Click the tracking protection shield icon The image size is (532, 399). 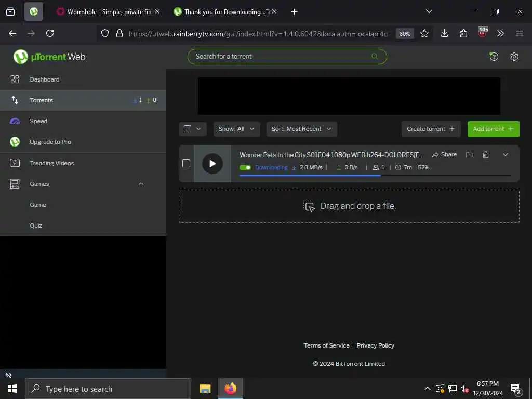[x=105, y=33]
